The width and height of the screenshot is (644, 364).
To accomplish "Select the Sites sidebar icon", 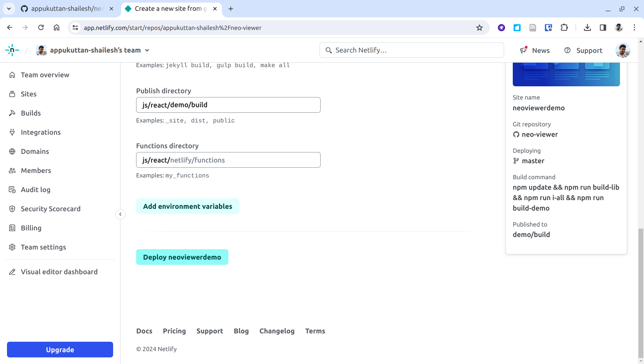I will [x=12, y=94].
